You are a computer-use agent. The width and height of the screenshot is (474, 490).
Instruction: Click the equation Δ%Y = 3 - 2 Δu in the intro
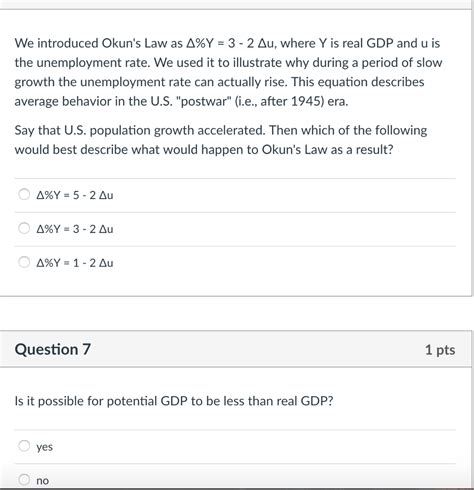(231, 43)
